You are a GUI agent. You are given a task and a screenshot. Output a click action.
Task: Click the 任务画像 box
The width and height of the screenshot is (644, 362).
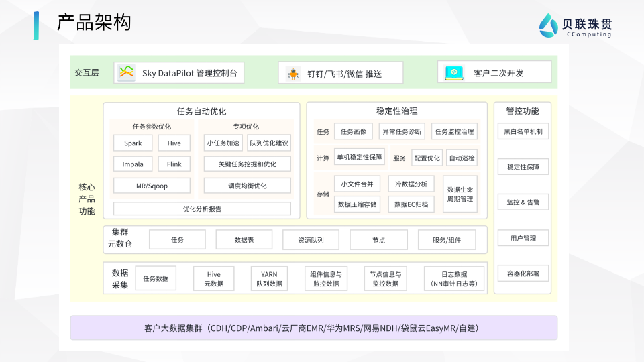click(x=354, y=131)
